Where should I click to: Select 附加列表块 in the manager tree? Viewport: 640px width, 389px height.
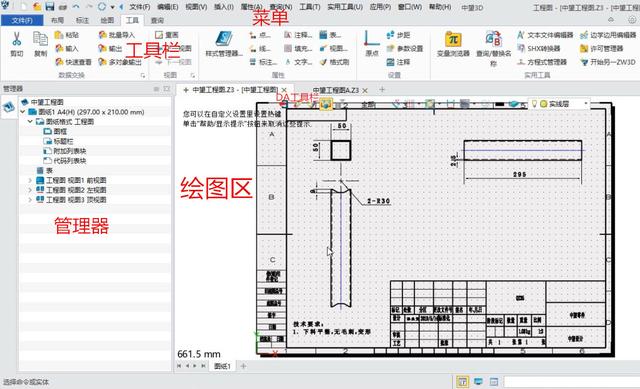pos(65,151)
